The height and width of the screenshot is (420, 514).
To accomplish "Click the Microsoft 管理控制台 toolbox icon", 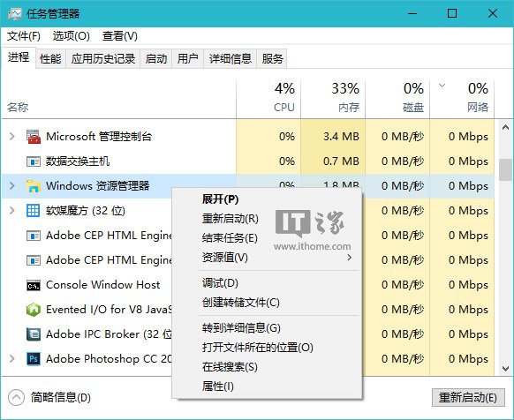I will (x=34, y=137).
